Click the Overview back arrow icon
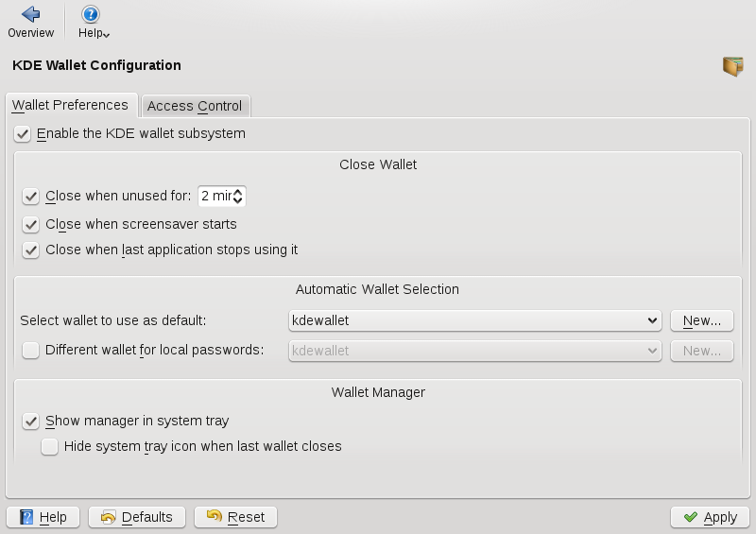The width and height of the screenshot is (756, 534). [x=30, y=14]
